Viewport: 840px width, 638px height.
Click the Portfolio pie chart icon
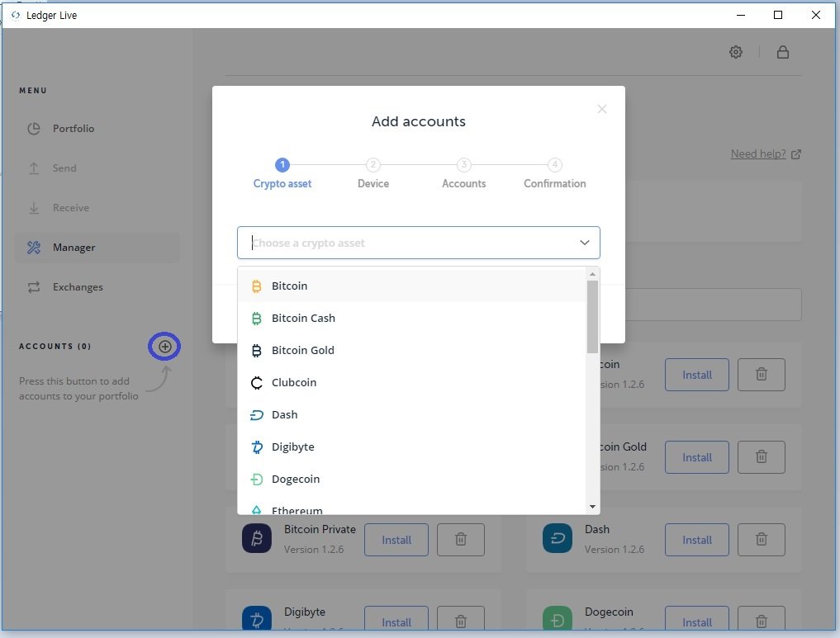click(x=34, y=129)
